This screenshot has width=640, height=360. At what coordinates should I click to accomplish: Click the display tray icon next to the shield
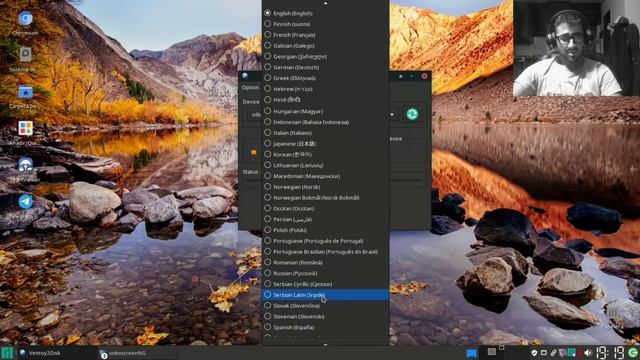pos(544,353)
